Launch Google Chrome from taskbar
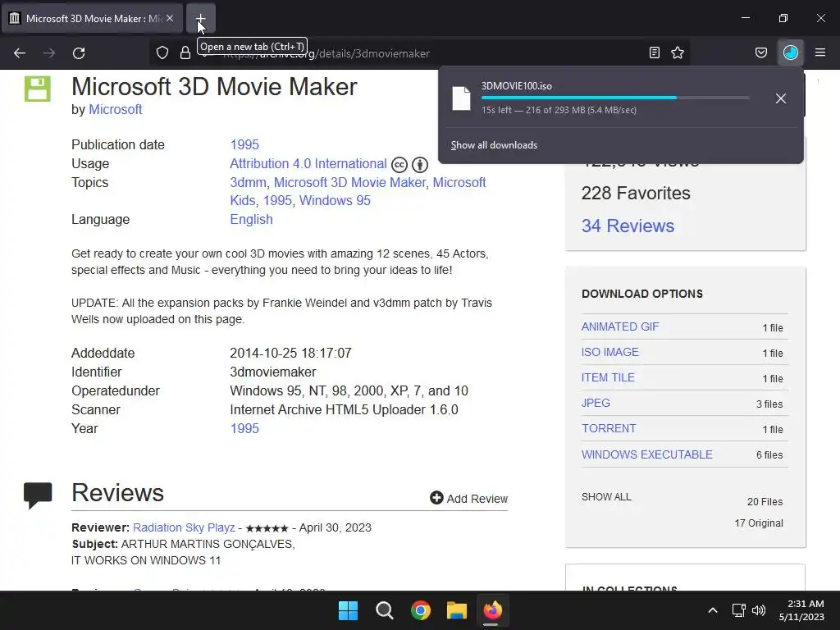 pyautogui.click(x=421, y=610)
